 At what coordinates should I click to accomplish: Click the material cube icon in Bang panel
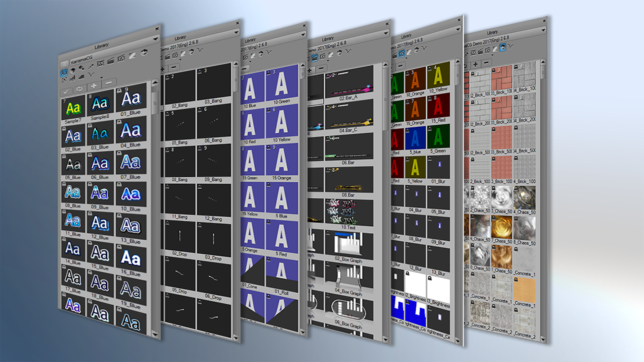[x=192, y=52]
